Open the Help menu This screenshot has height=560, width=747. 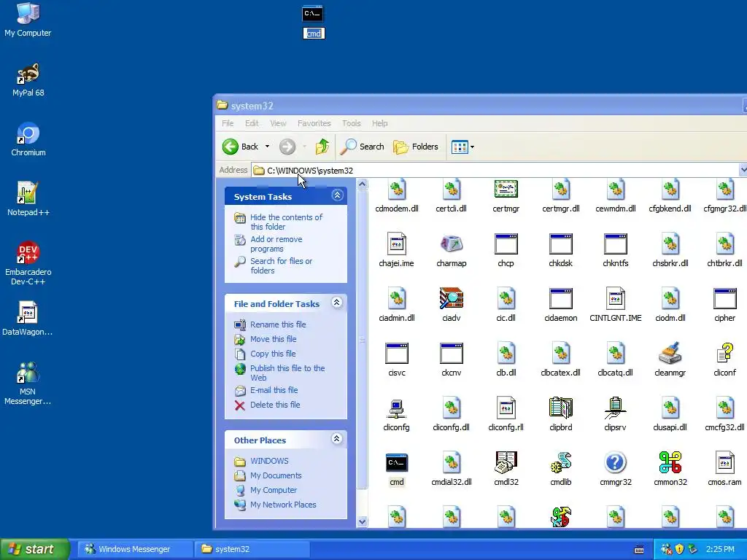pos(379,123)
